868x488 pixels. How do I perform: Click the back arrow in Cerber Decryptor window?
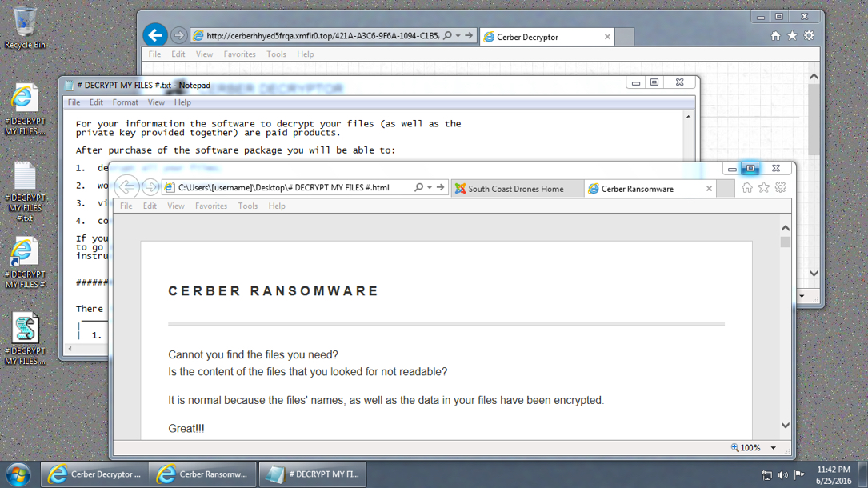coord(155,35)
